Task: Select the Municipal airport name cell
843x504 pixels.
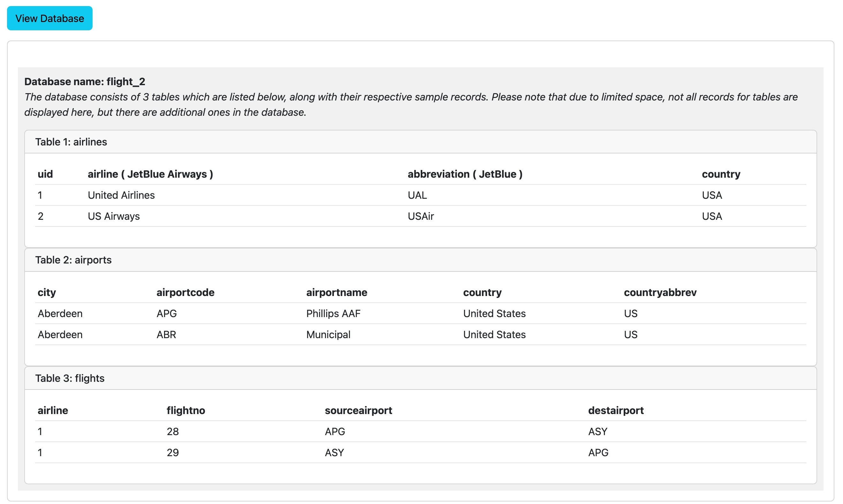Action: pyautogui.click(x=328, y=335)
